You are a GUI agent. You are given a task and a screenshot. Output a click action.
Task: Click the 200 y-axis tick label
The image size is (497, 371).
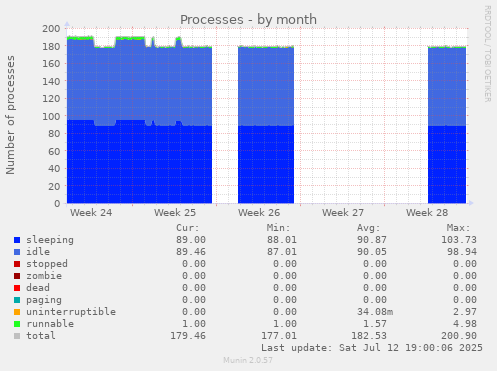(51, 28)
